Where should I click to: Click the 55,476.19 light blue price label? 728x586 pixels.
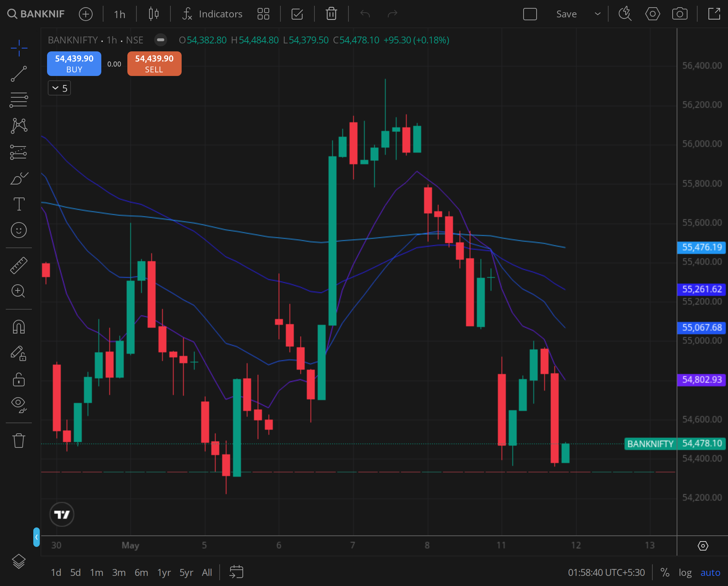(x=702, y=247)
